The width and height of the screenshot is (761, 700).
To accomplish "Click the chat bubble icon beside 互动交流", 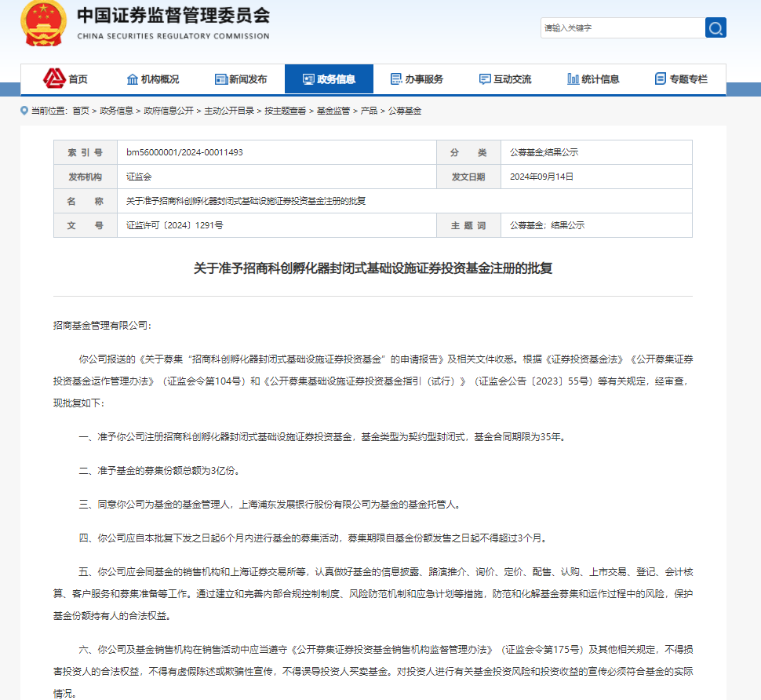I will pyautogui.click(x=485, y=79).
